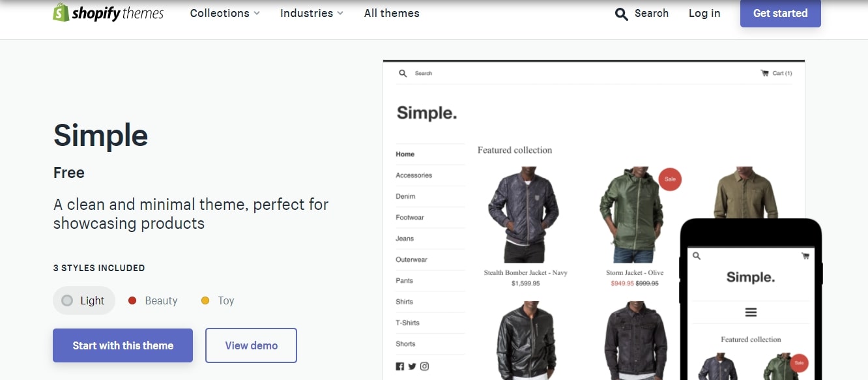Open the Facebook icon in preview sidebar
This screenshot has height=380, width=868.
coord(399,366)
